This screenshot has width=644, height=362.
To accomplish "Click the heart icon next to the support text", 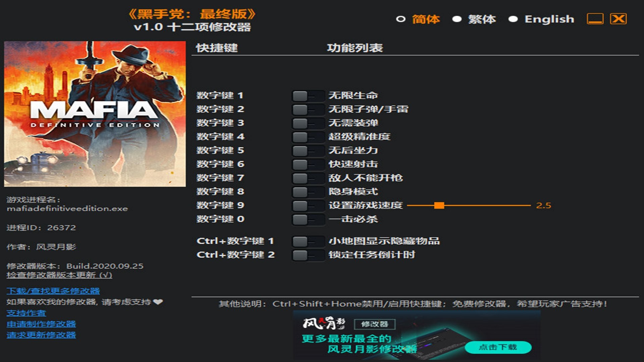I will [158, 302].
